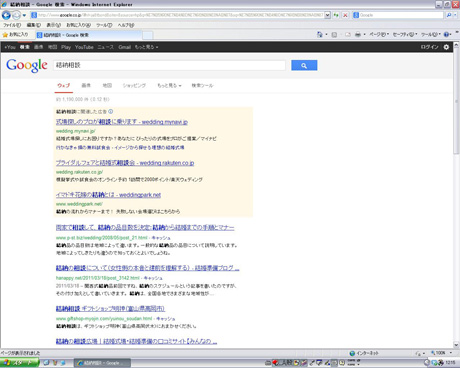This screenshot has width=460, height=368.
Task: Click the browser Forward arrow button
Action: tap(16, 15)
